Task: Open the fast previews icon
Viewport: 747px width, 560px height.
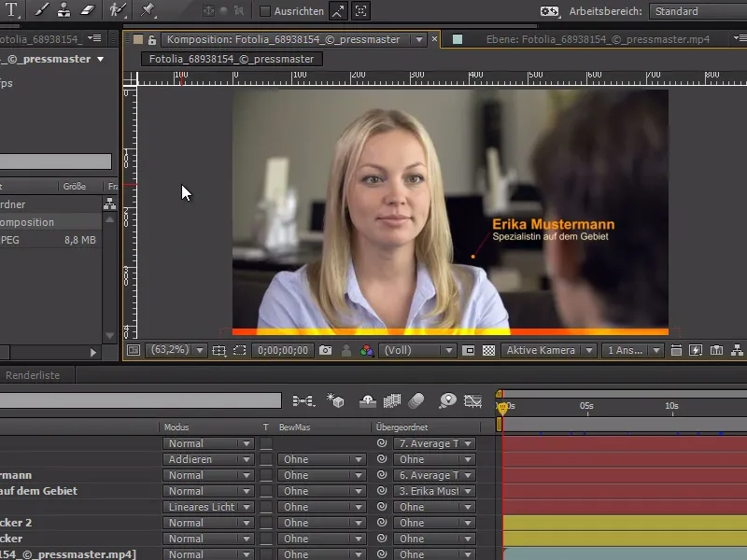Action: point(696,351)
